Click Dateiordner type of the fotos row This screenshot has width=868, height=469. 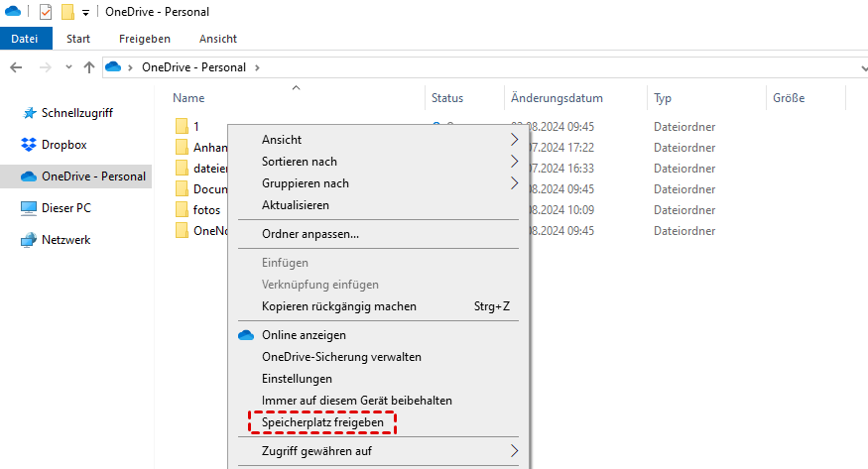point(684,210)
